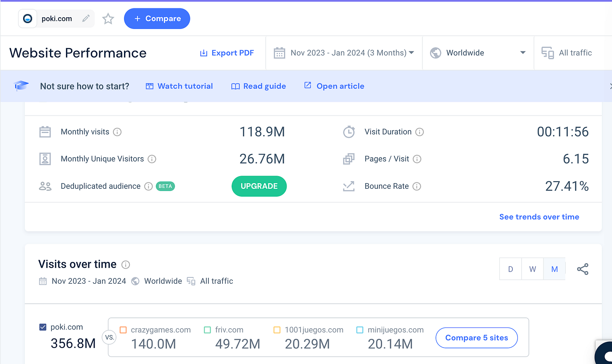The width and height of the screenshot is (612, 364).
Task: Switch chart granularity to M (monthly)
Action: coord(554,269)
